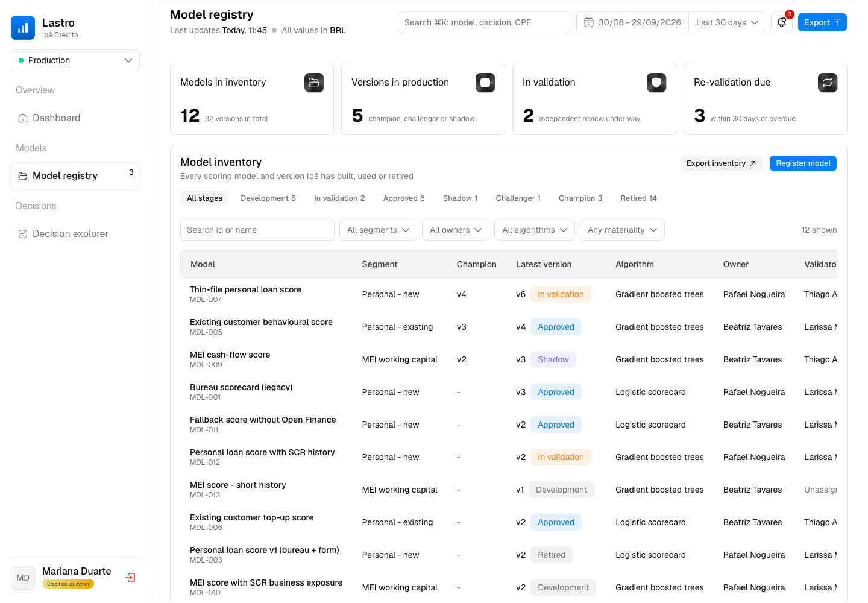The width and height of the screenshot is (868, 603).
Task: Click the global search field
Action: [x=485, y=22]
